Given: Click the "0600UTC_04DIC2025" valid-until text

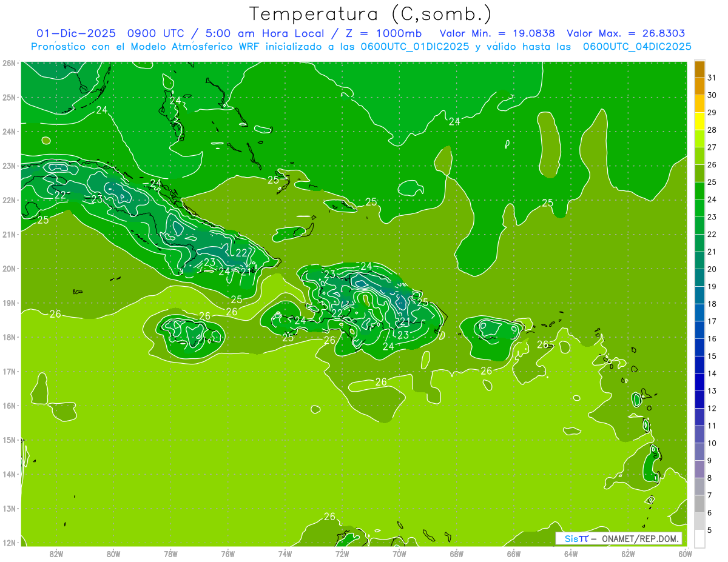Looking at the screenshot, I should point(637,47).
